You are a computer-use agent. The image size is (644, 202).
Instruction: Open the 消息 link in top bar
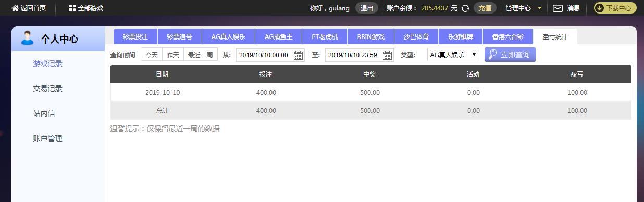(x=574, y=8)
